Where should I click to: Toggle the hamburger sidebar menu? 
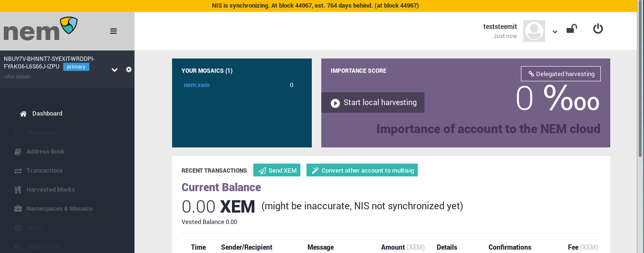114,31
